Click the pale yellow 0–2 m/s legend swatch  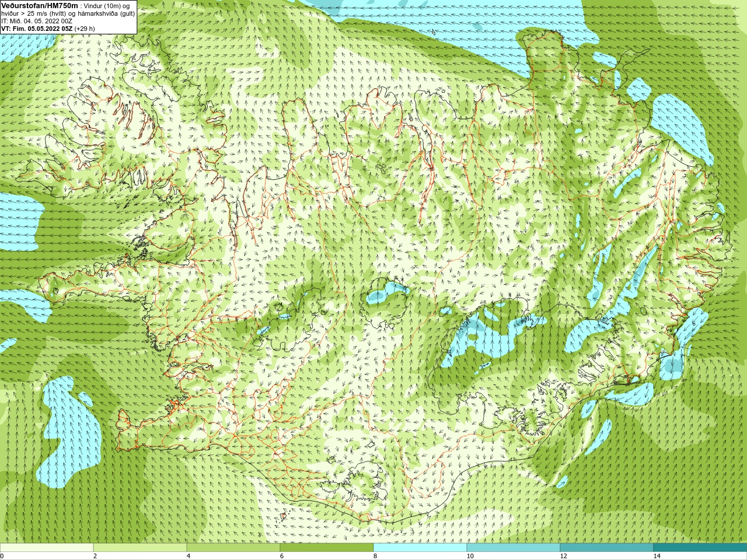[47, 548]
